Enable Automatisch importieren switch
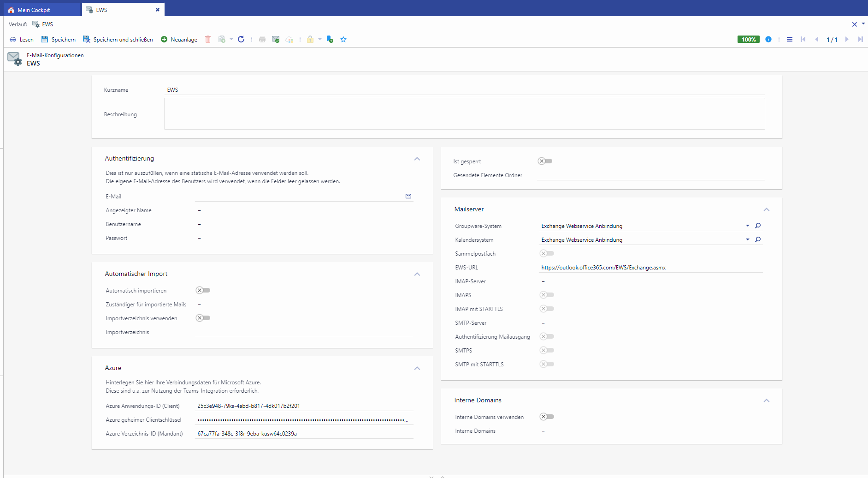868x478 pixels. click(203, 290)
